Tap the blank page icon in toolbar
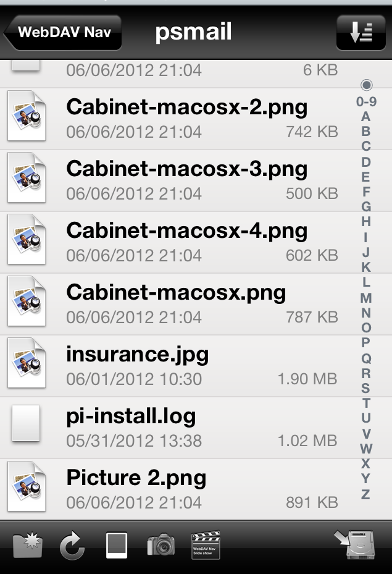The height and width of the screenshot is (574, 392). (x=117, y=546)
